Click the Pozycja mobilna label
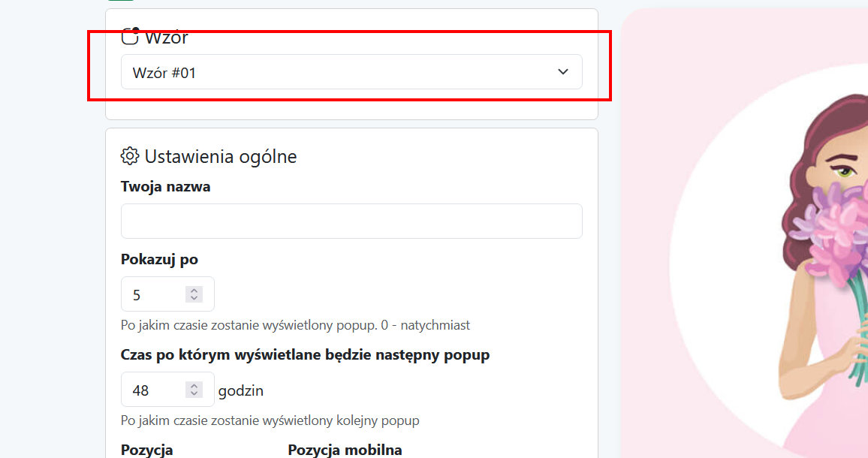The image size is (868, 458). [x=345, y=450]
